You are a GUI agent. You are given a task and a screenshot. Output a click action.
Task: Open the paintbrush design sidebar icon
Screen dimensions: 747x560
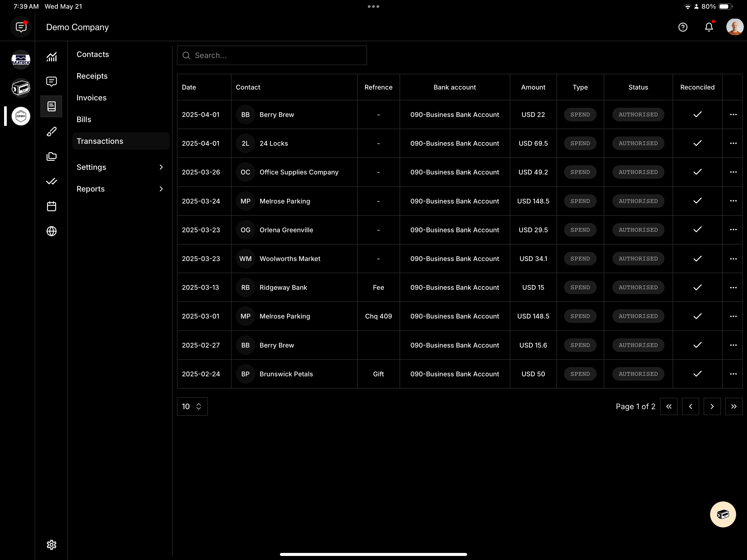click(x=51, y=131)
